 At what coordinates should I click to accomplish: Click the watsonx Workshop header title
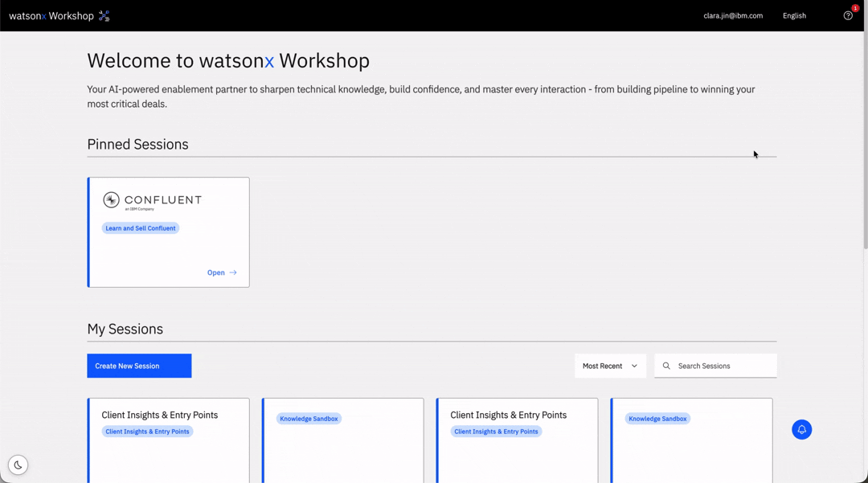pyautogui.click(x=51, y=16)
